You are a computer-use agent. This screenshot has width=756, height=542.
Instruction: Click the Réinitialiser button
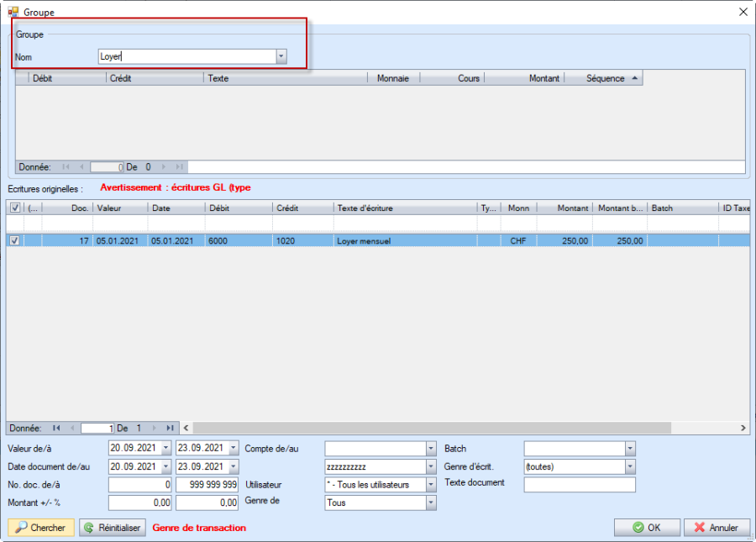click(x=113, y=528)
